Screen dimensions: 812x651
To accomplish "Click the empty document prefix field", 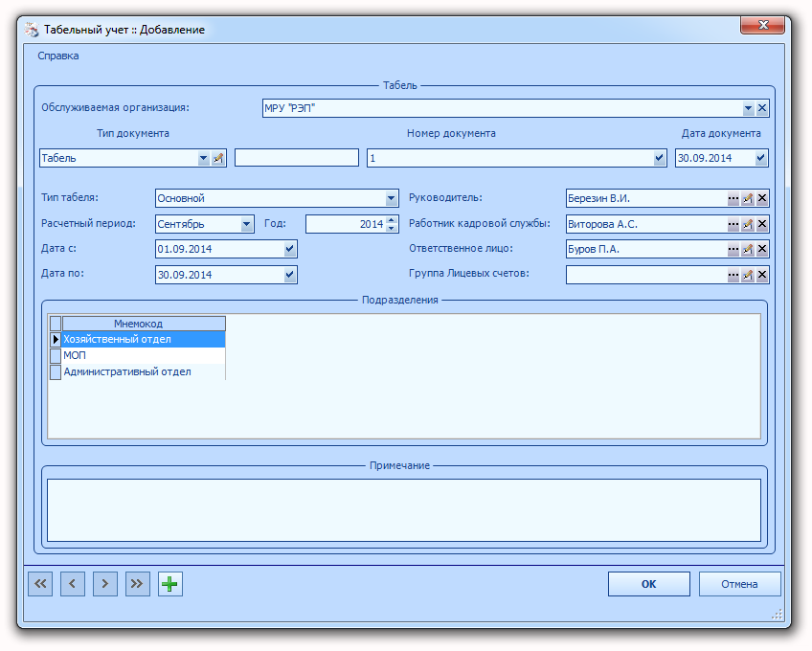I will 297,157.
